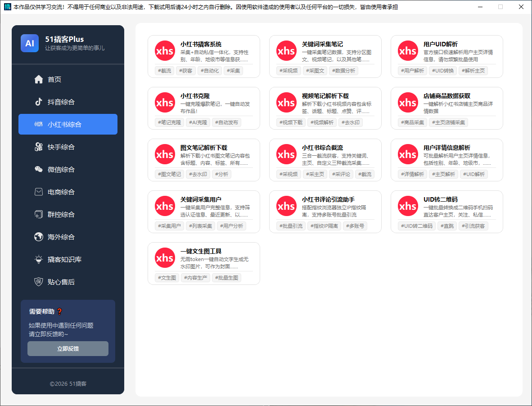
Task: Click the xhs icon of 小红书克隆
Action: 165,103
